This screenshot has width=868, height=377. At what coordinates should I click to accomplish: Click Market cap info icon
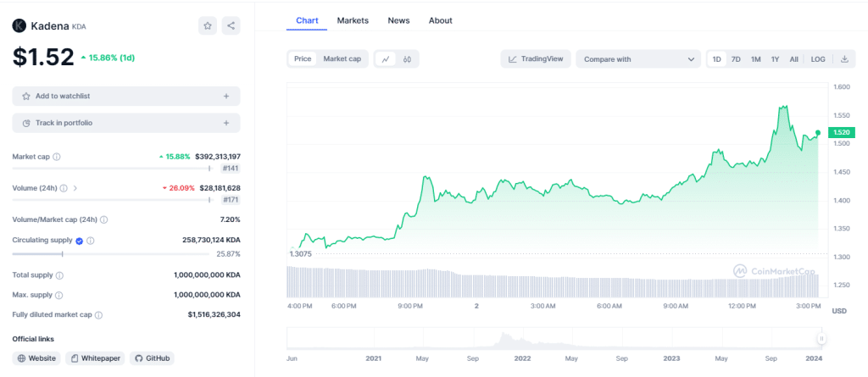pyautogui.click(x=57, y=157)
